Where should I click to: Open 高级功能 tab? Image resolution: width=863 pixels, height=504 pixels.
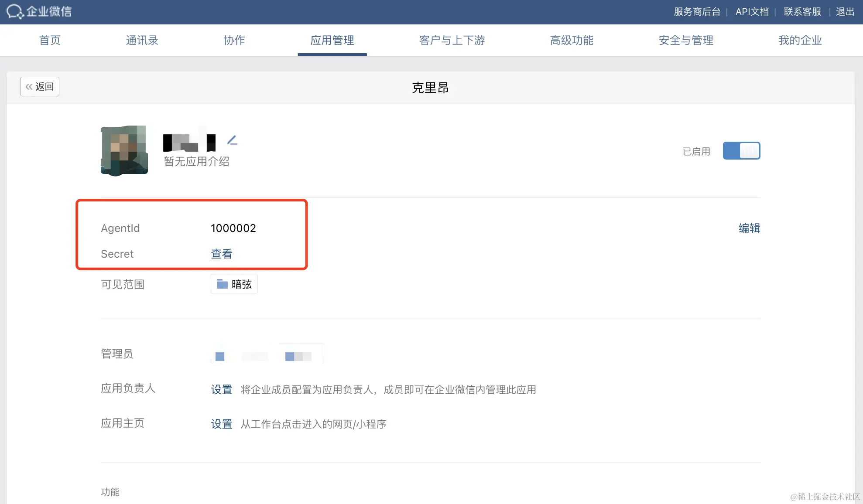(572, 41)
